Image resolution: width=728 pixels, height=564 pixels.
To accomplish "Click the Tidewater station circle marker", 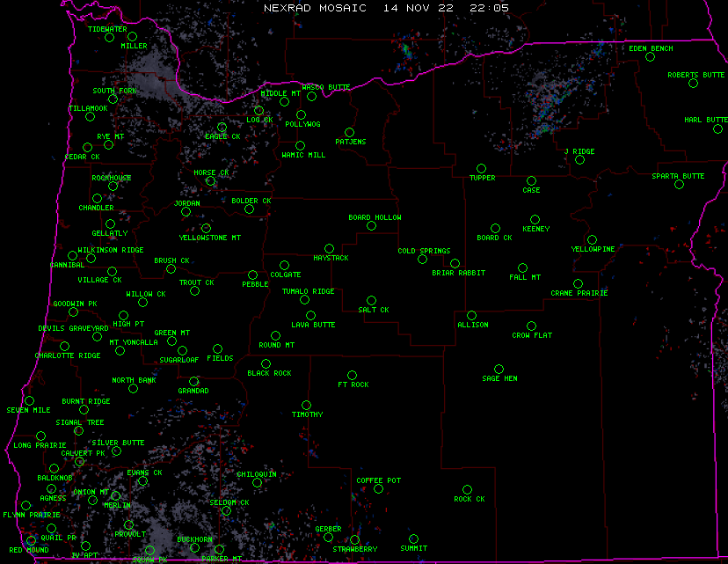I will tap(109, 38).
